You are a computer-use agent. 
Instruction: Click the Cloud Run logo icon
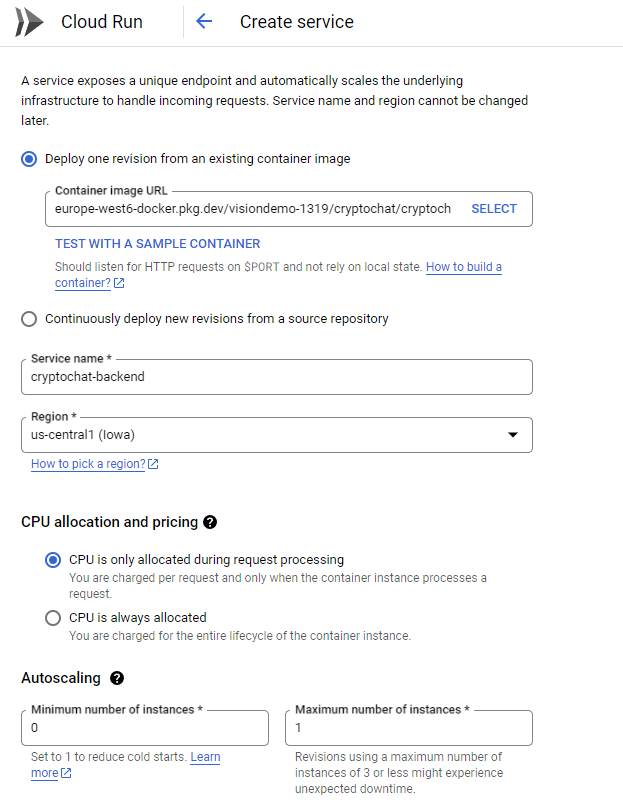[29, 21]
